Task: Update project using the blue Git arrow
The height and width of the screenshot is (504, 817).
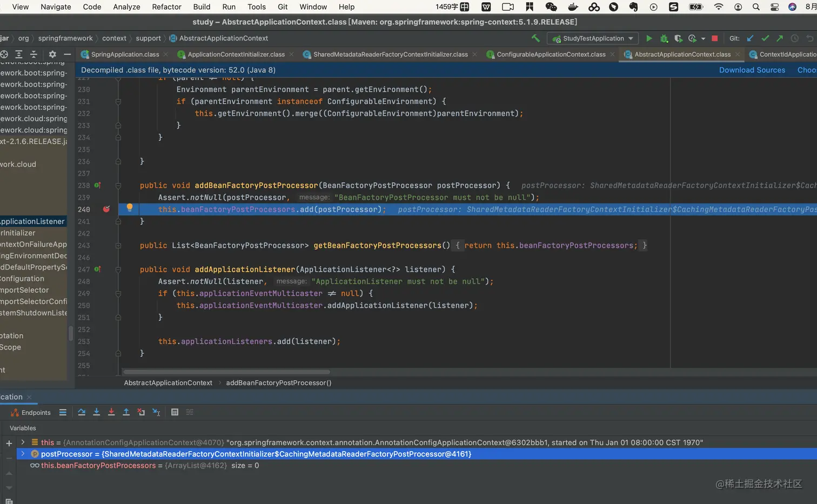Action: [x=750, y=38]
